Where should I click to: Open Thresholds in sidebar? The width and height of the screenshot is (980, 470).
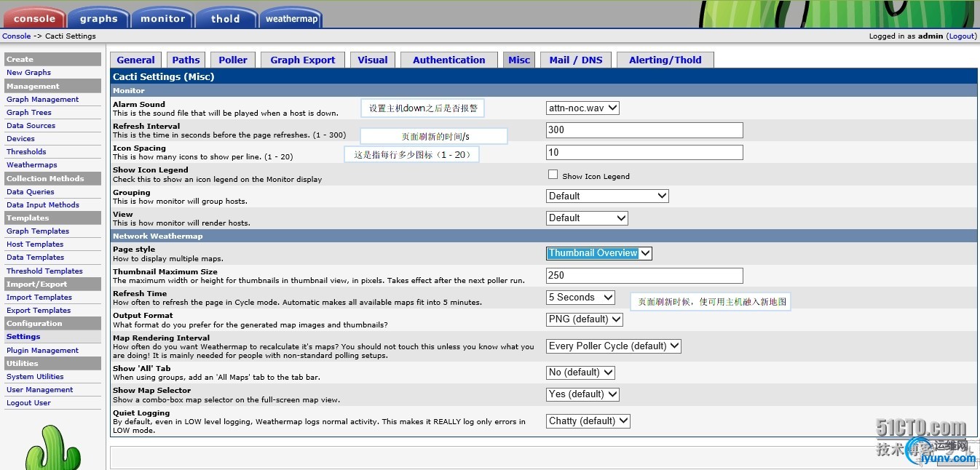pos(26,152)
